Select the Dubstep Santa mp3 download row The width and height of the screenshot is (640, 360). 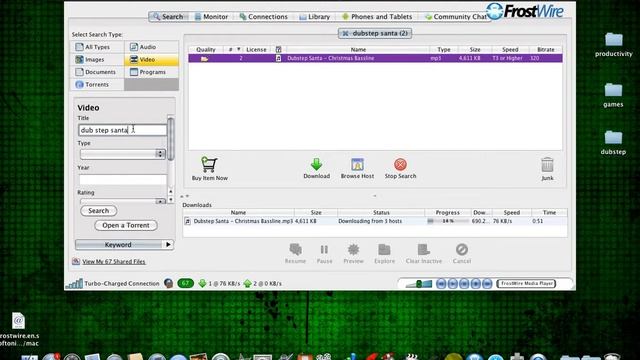(x=375, y=221)
